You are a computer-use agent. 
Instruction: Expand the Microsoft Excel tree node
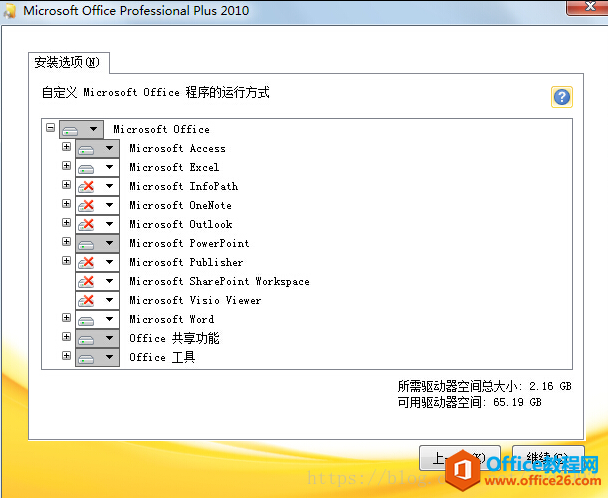(66, 166)
